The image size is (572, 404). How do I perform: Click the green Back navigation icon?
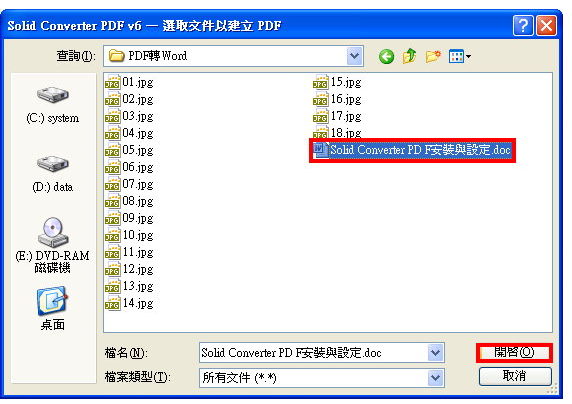[x=386, y=57]
